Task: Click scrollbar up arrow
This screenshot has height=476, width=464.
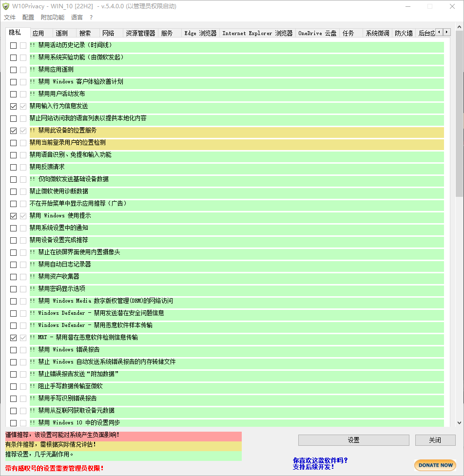Action: (459, 27)
